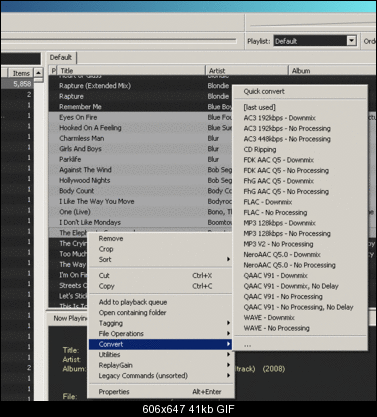The height and width of the screenshot is (417, 377).
Task: Expand the highlighted Convert submenu
Action: (x=160, y=344)
